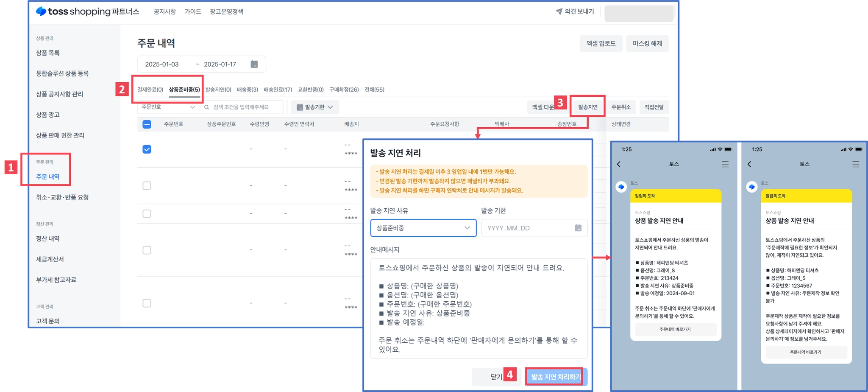Viewport: 868px width, 392px height.
Task: Check the fifth order row checkbox
Action: click(147, 303)
